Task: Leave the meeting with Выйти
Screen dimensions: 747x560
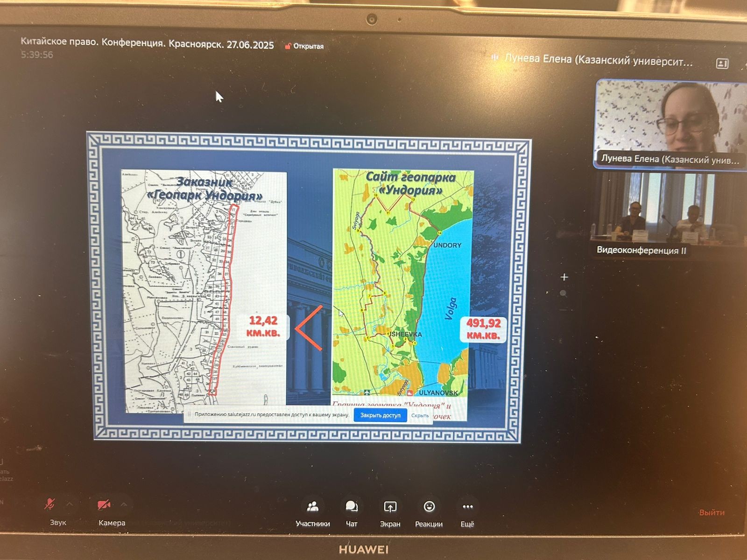Action: (x=712, y=512)
